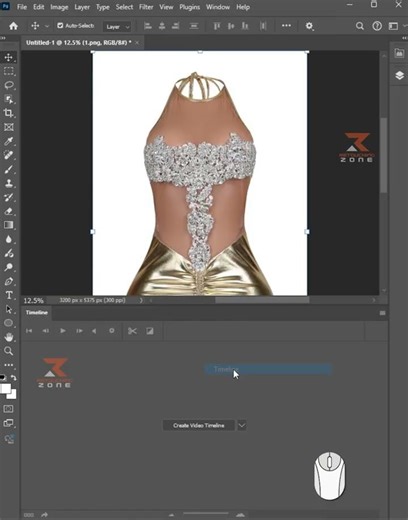Screen dimensions: 408x520
Task: Go to first frame in Timeline
Action: [29, 331]
